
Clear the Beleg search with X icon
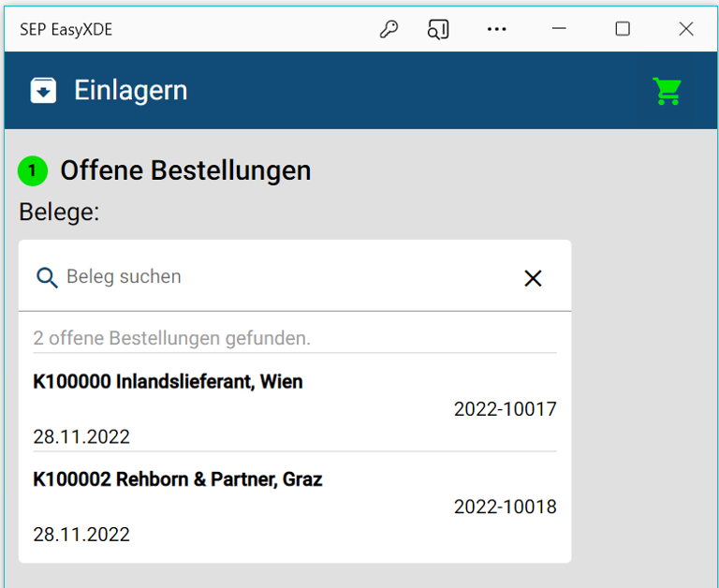[x=533, y=278]
